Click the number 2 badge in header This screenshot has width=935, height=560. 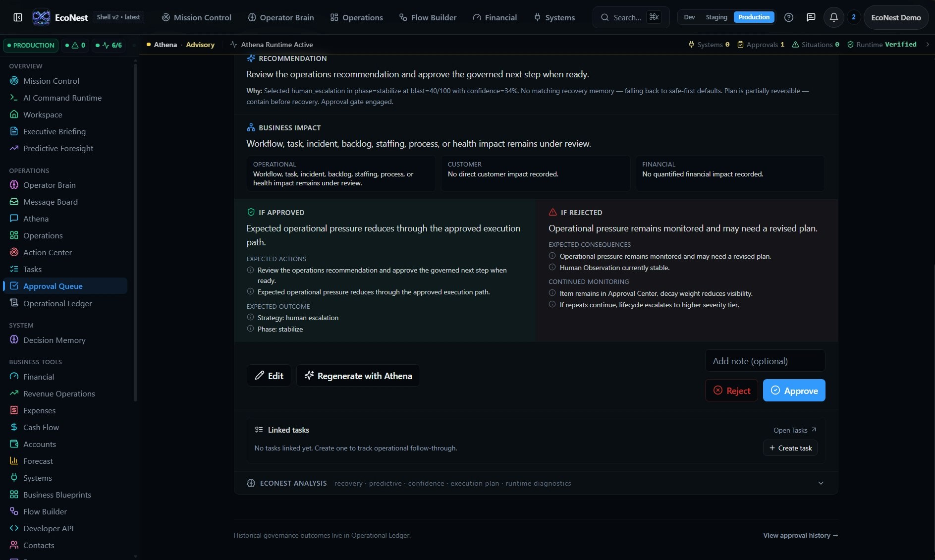click(853, 17)
